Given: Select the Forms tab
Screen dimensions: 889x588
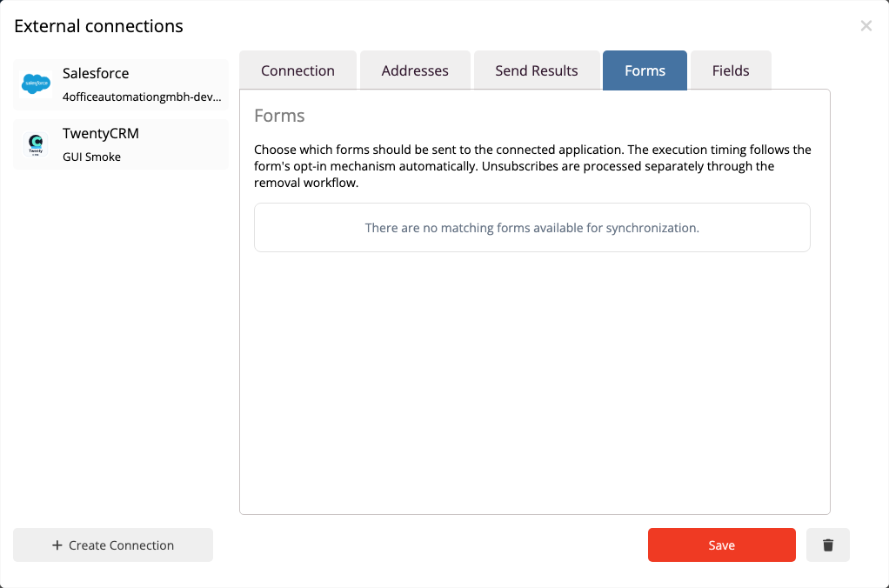Looking at the screenshot, I should (645, 70).
